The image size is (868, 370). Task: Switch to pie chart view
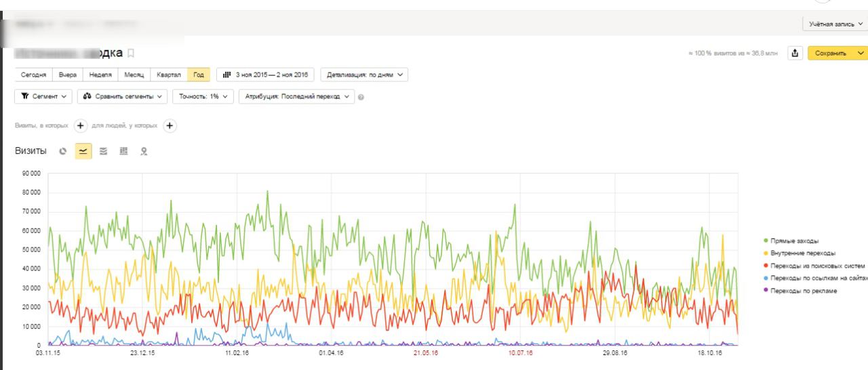click(x=63, y=151)
